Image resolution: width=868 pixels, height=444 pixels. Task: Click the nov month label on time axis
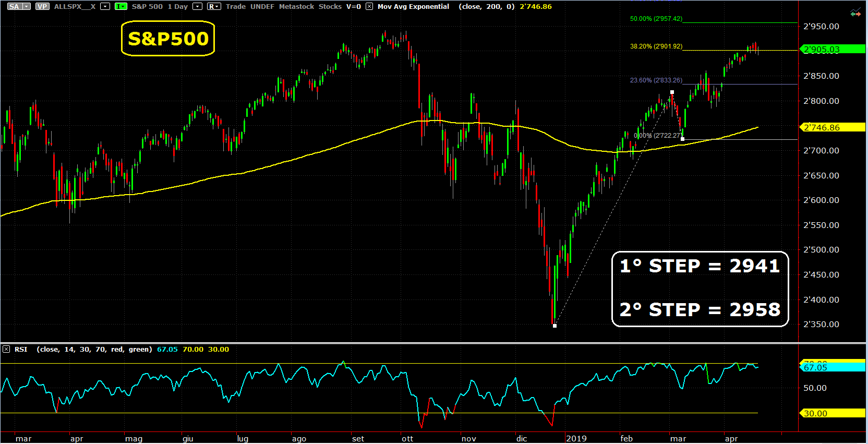tap(469, 439)
